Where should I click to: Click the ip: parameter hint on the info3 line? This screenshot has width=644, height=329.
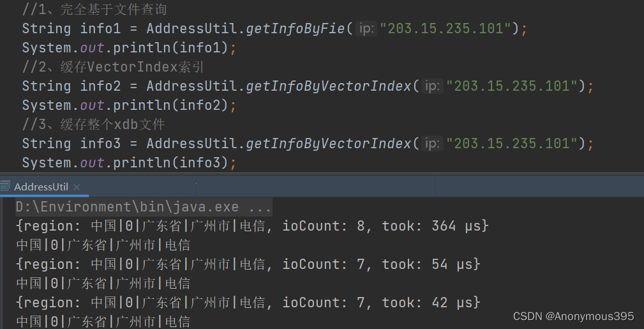pos(432,144)
